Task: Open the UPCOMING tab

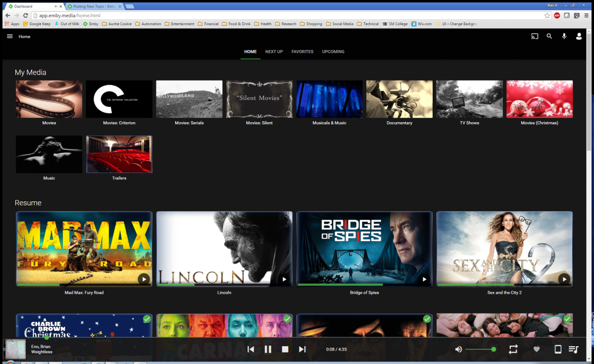Action: point(333,51)
